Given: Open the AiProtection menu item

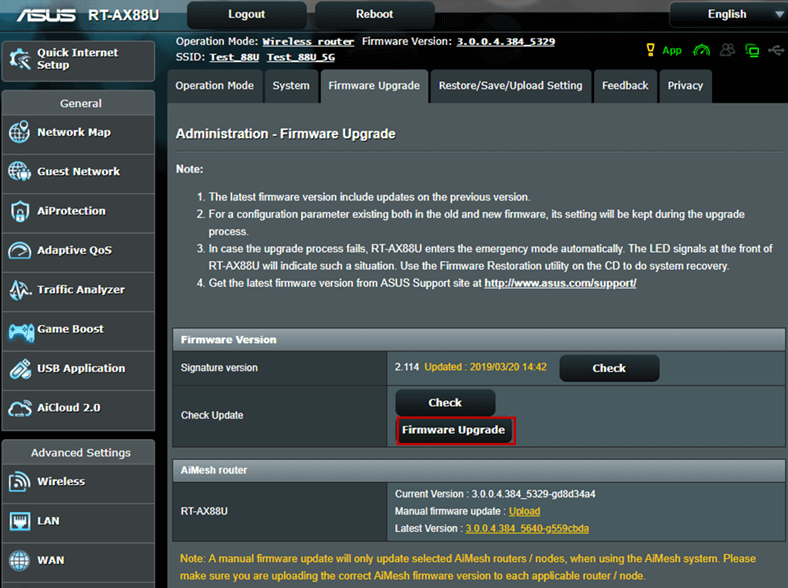Looking at the screenshot, I should click(x=78, y=212).
